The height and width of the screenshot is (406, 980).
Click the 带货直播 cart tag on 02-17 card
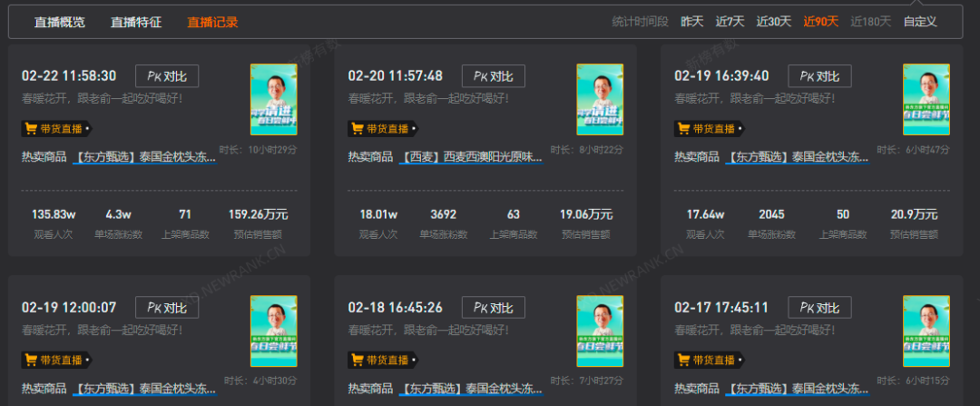click(x=709, y=361)
